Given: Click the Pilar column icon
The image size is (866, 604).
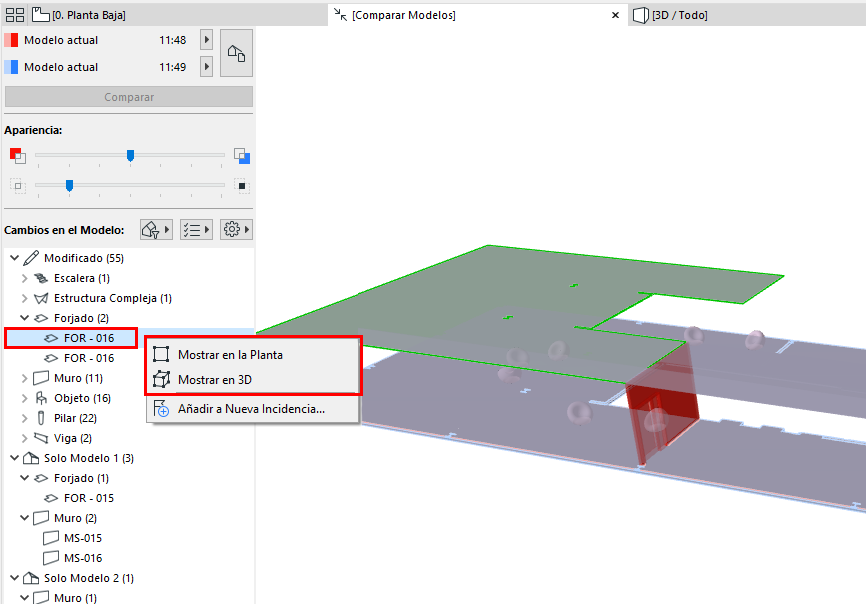Looking at the screenshot, I should point(41,418).
